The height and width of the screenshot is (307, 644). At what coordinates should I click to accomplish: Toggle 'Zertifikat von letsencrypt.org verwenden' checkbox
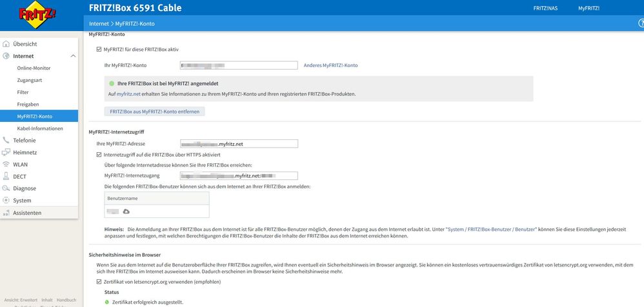click(x=99, y=282)
